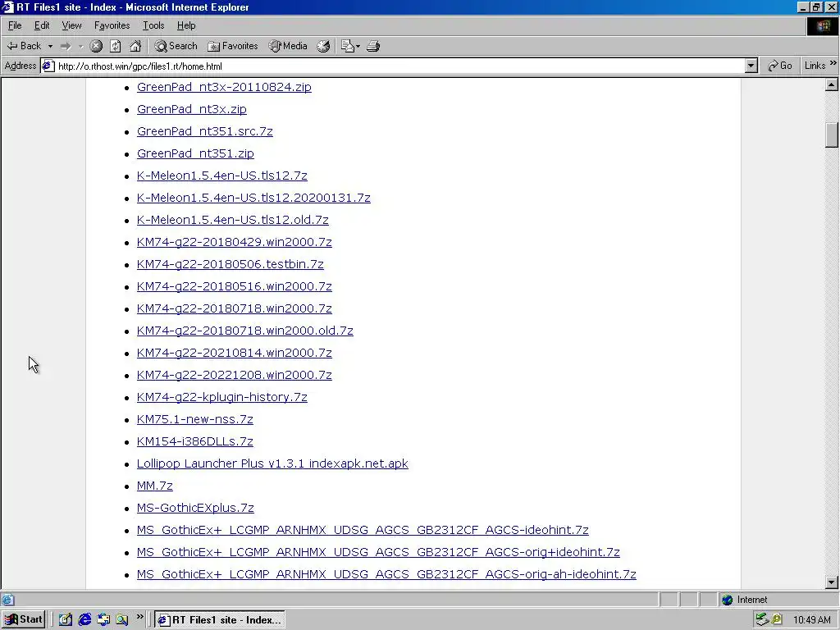Download MS-GothicEXplus.7z
This screenshot has height=630, width=840.
tap(195, 508)
